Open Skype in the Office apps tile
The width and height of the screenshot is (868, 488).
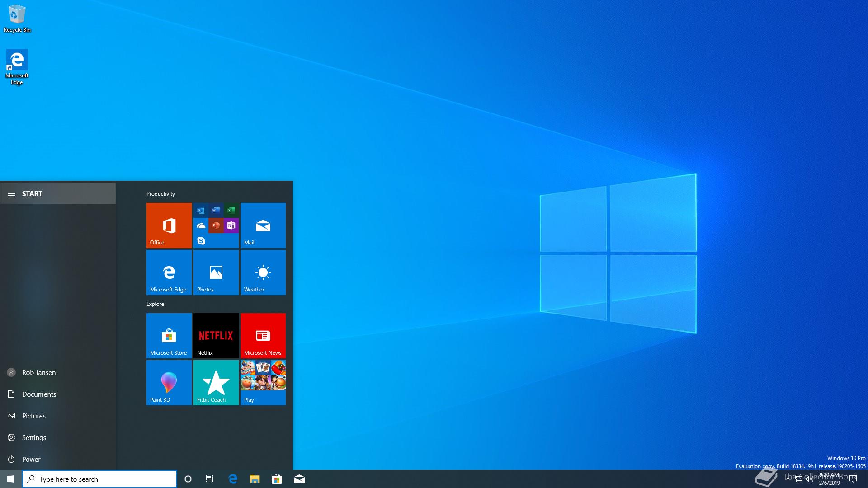point(201,240)
